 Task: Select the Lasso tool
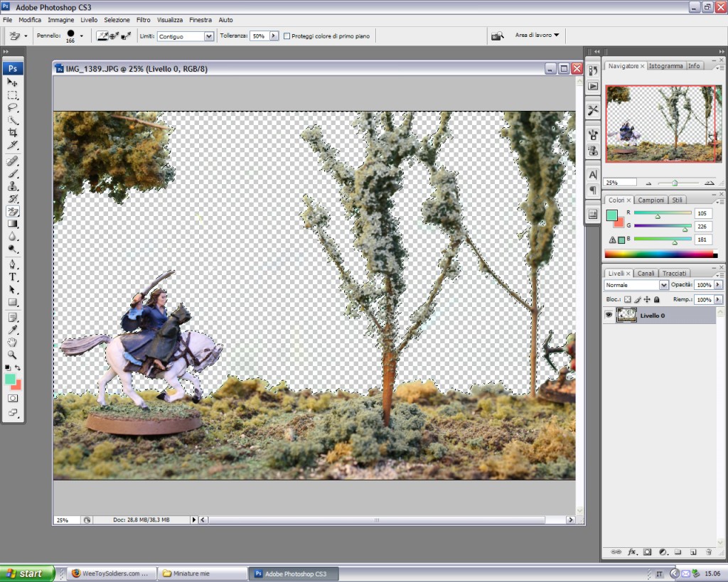click(13, 108)
